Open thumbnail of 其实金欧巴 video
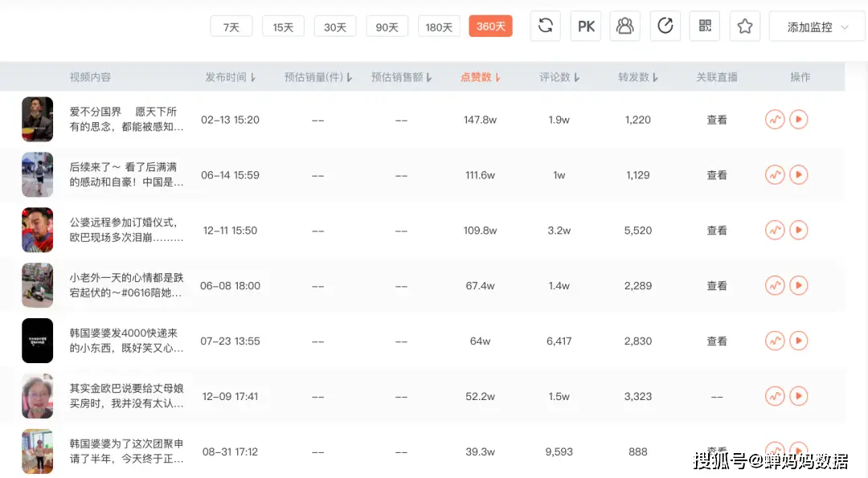 [37, 396]
